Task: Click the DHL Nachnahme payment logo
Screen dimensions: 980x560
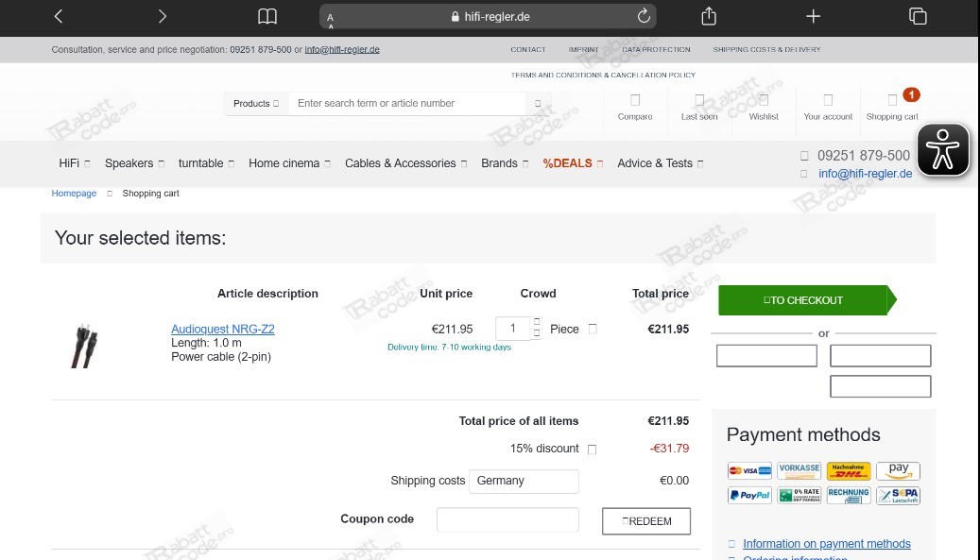Action: [849, 470]
